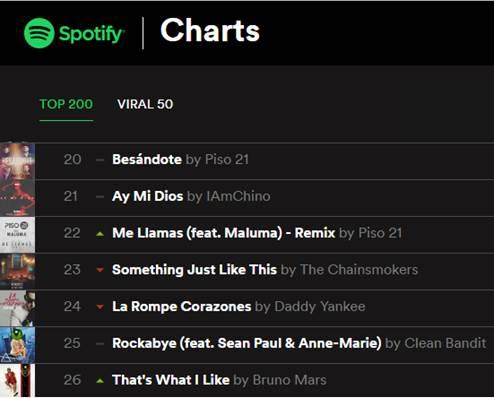Click That's What I Like cover art
Viewport: 494px width, 398px height.
(x=17, y=381)
